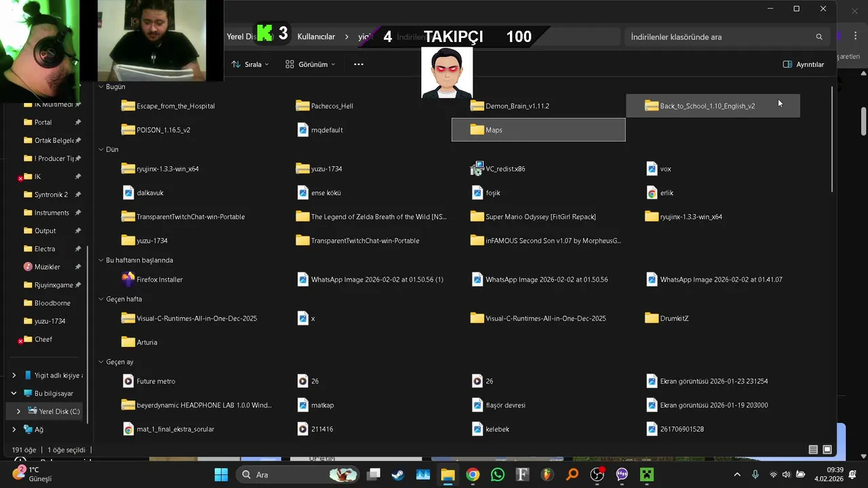Open Google Chrome from the taskbar

point(473,474)
